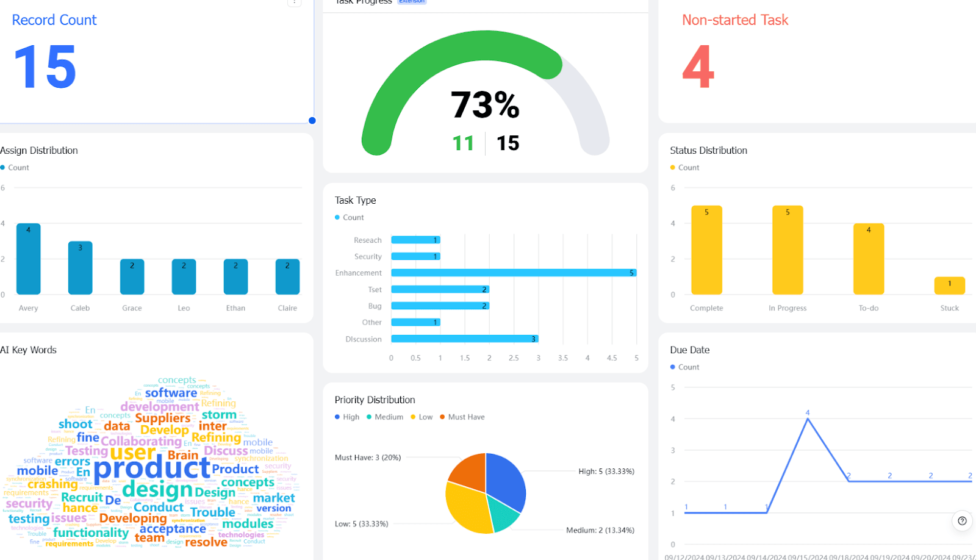Open the more options menu on Record Count widget
The height and width of the screenshot is (560, 976).
(294, 2)
